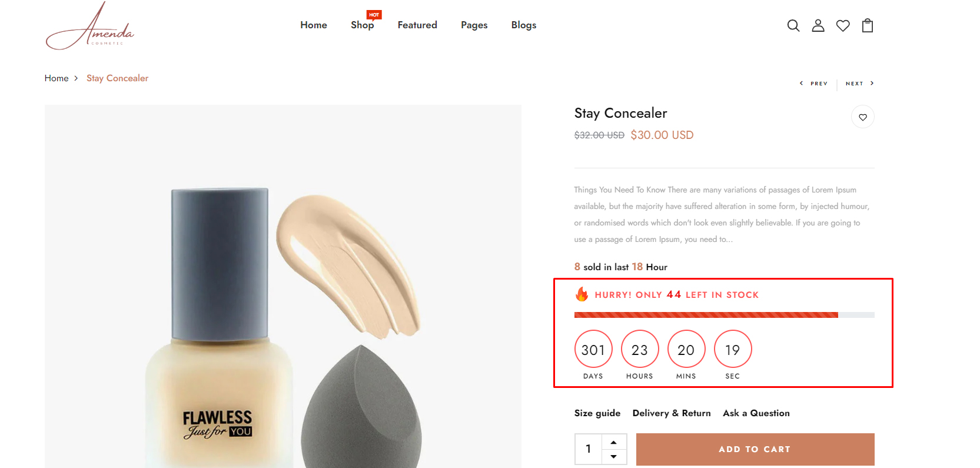Open the user account icon
980x468 pixels.
tap(818, 25)
